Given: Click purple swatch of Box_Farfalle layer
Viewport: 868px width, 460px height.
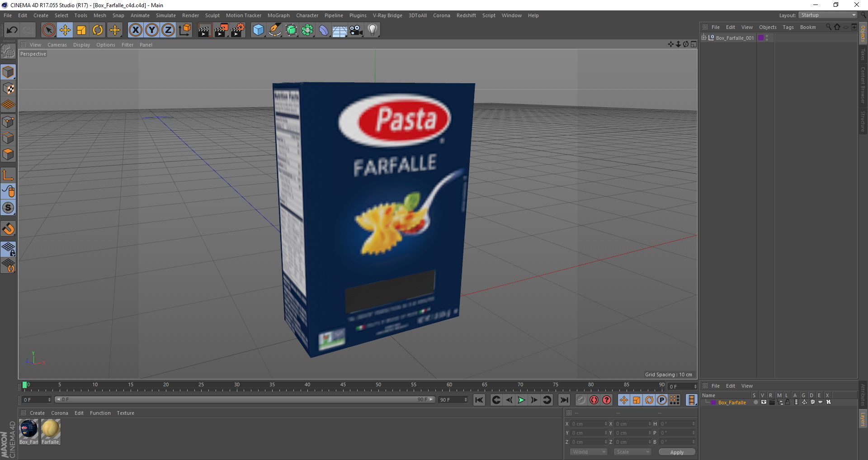Looking at the screenshot, I should point(713,402).
